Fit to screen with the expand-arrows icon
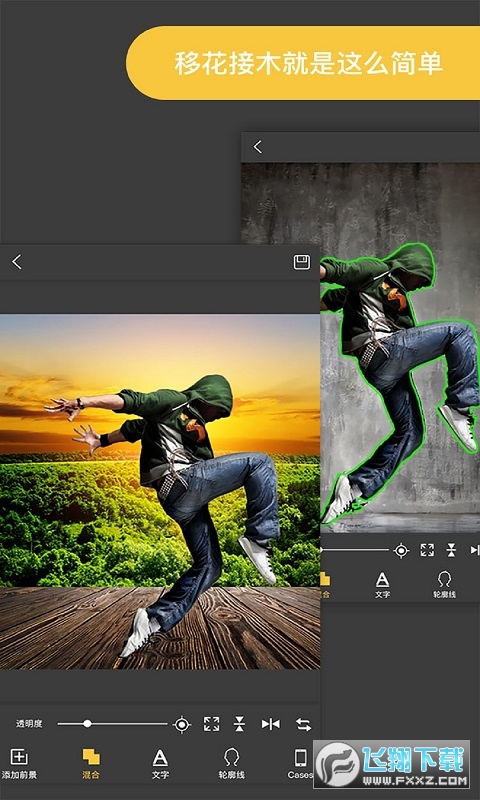 (211, 724)
